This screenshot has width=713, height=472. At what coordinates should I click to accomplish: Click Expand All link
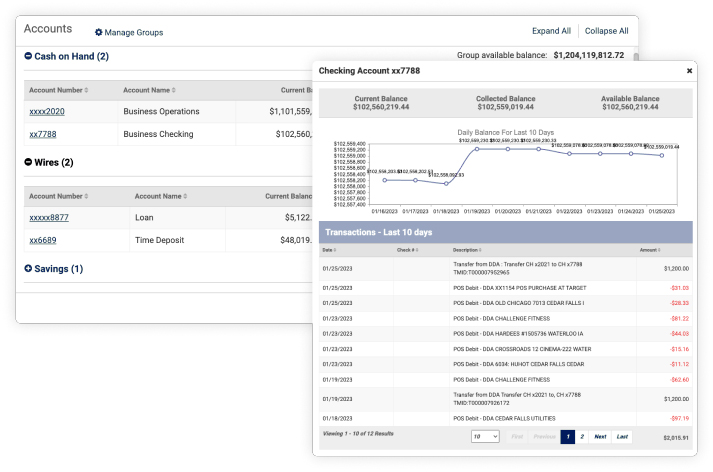(x=551, y=31)
